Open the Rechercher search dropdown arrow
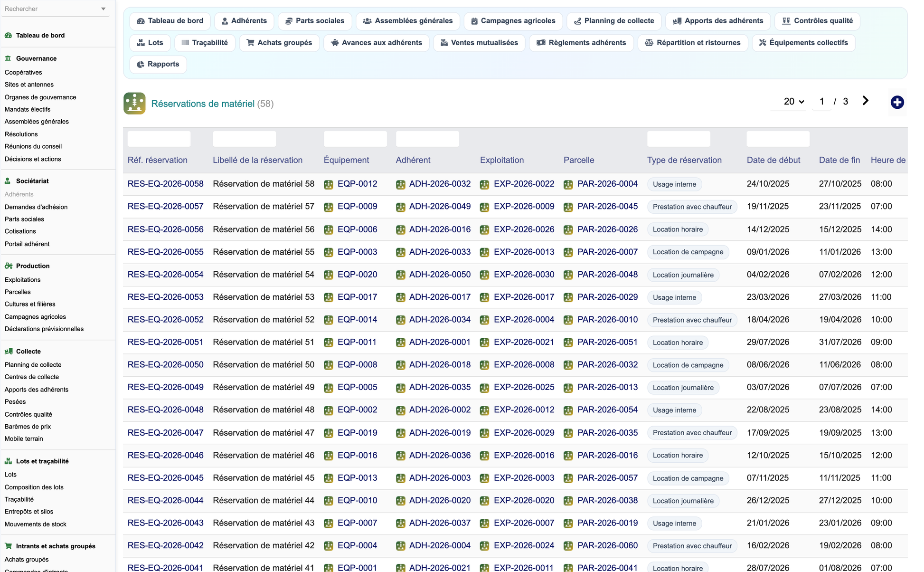 click(104, 9)
